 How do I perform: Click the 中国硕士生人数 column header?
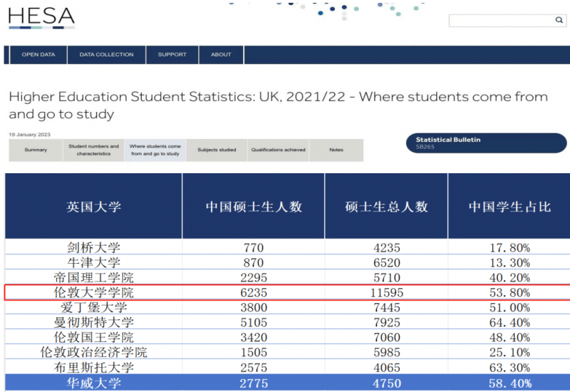pos(254,207)
